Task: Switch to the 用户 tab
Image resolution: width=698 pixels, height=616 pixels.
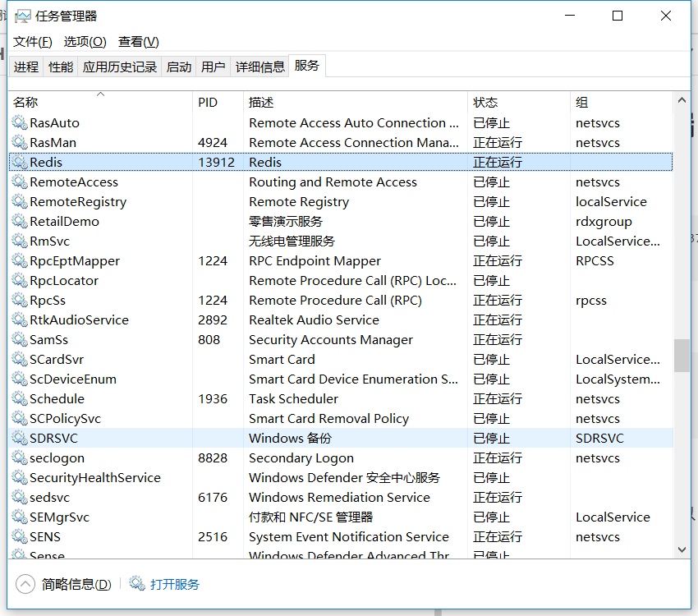Action: pos(213,67)
